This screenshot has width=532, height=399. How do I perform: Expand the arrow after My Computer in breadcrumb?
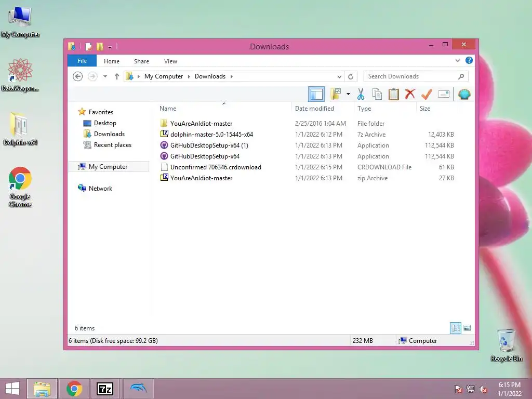(189, 76)
